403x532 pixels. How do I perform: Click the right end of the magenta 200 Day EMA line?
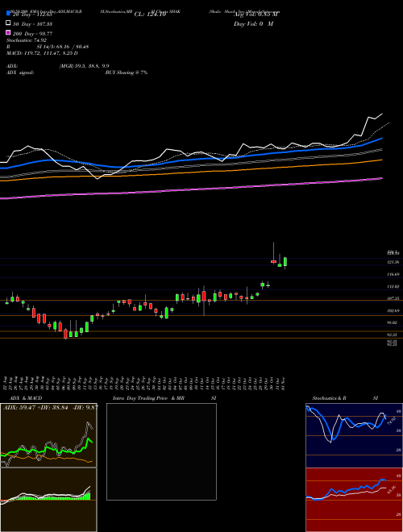[381, 178]
